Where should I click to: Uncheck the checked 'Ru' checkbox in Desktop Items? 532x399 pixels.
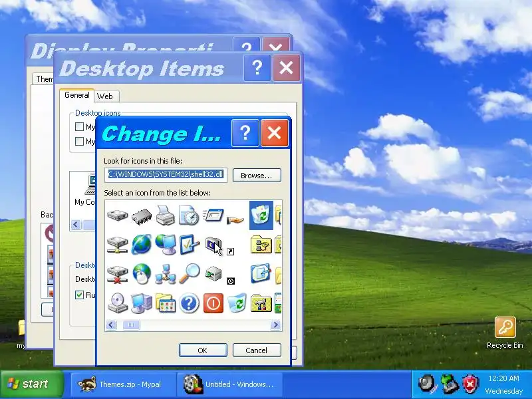pos(79,295)
